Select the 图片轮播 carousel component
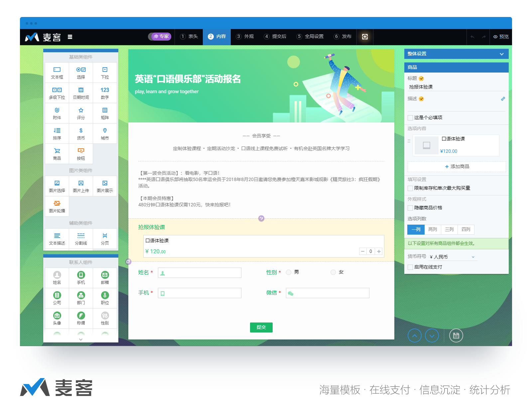 [57, 206]
